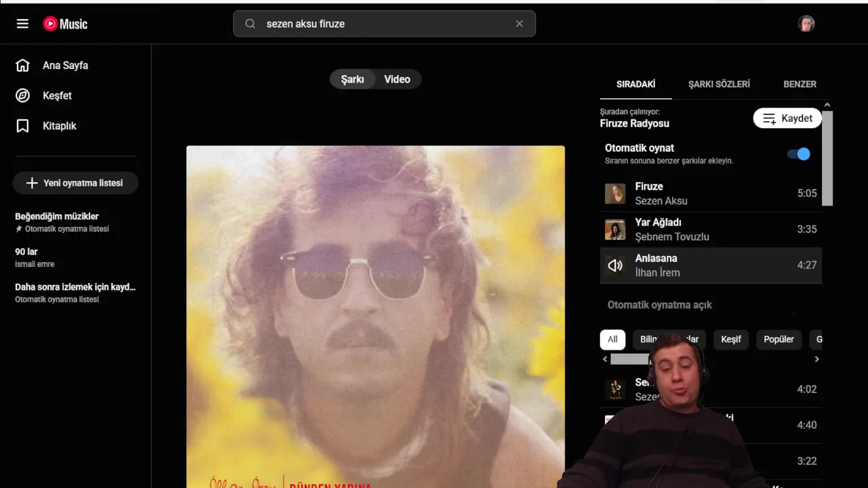Image resolution: width=868 pixels, height=488 pixels.
Task: Click the Yar Ağladı track thumbnail
Action: click(615, 230)
